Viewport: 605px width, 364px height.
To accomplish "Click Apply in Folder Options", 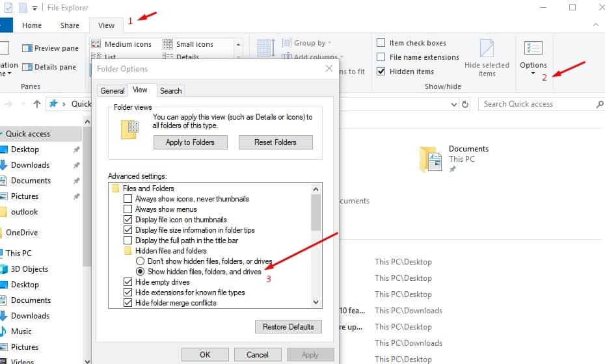I will (310, 354).
